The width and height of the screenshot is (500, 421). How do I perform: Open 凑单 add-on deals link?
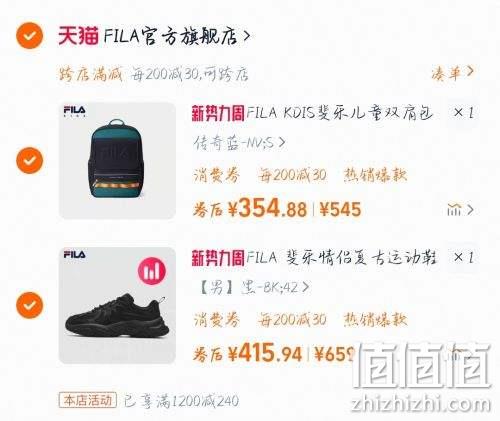coord(452,73)
